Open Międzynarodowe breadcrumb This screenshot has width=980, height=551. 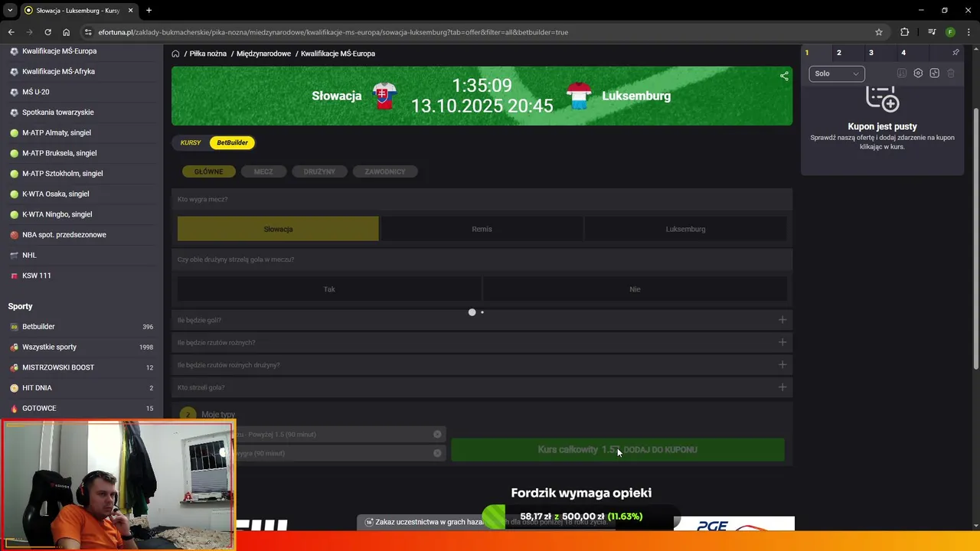[263, 54]
